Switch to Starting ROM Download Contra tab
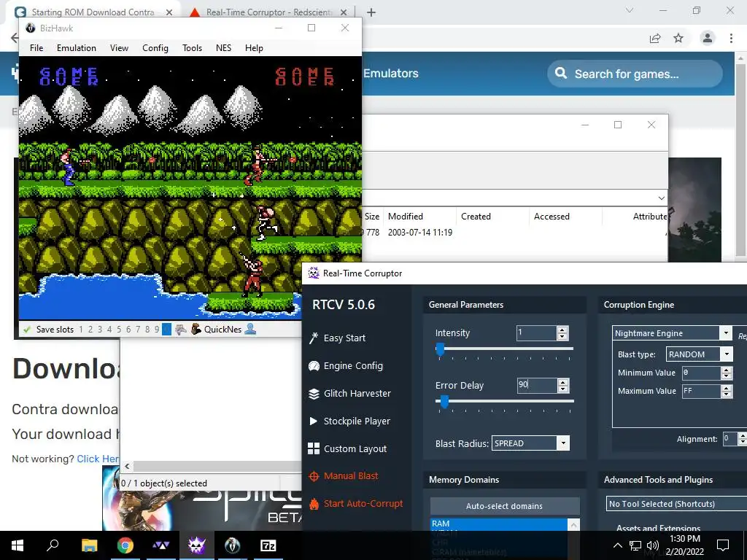The height and width of the screenshot is (560, 747). (93, 12)
